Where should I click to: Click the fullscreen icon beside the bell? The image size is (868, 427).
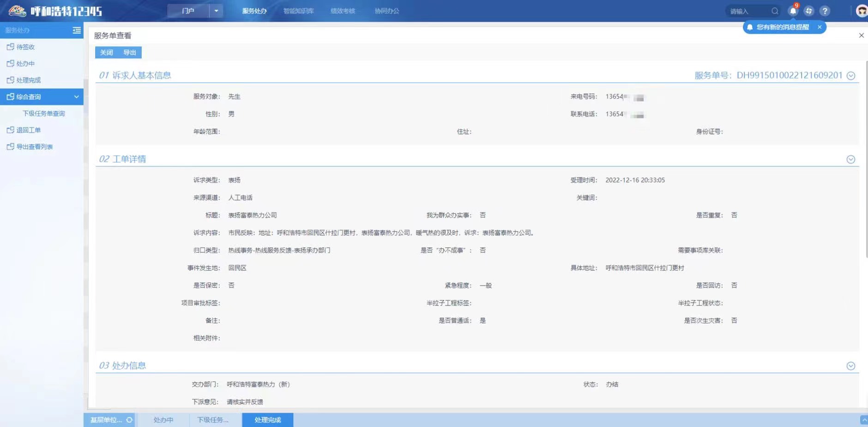pos(808,11)
